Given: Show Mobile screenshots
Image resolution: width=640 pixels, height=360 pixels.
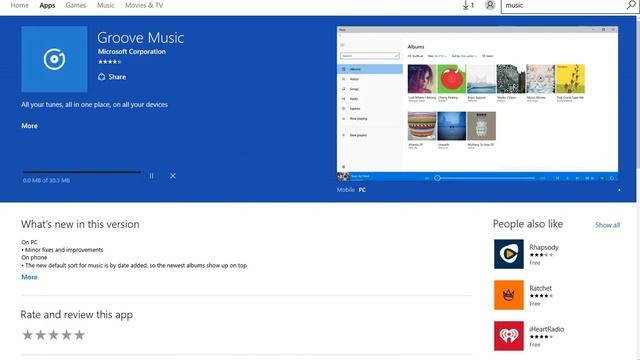Looking at the screenshot, I should [x=346, y=190].
